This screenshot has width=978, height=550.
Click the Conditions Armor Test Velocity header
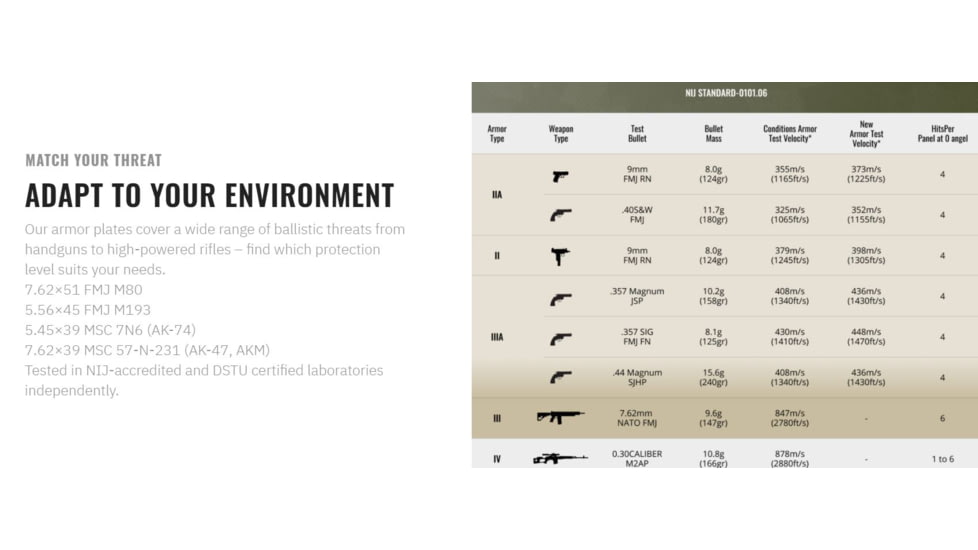pyautogui.click(x=790, y=133)
